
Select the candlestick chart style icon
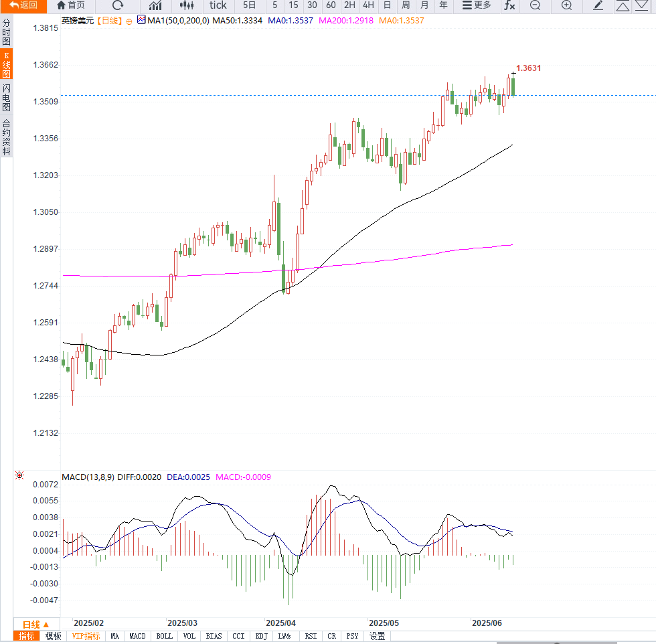point(187,5)
